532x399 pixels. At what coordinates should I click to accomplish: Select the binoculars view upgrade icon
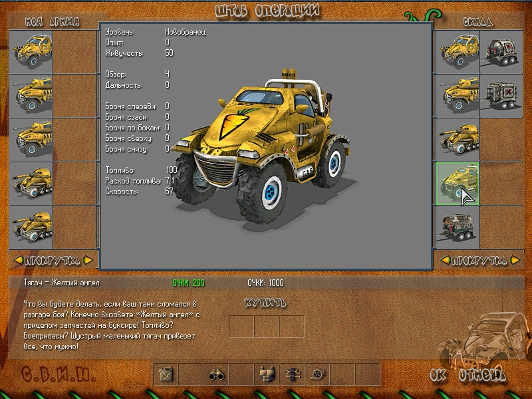tap(216, 374)
